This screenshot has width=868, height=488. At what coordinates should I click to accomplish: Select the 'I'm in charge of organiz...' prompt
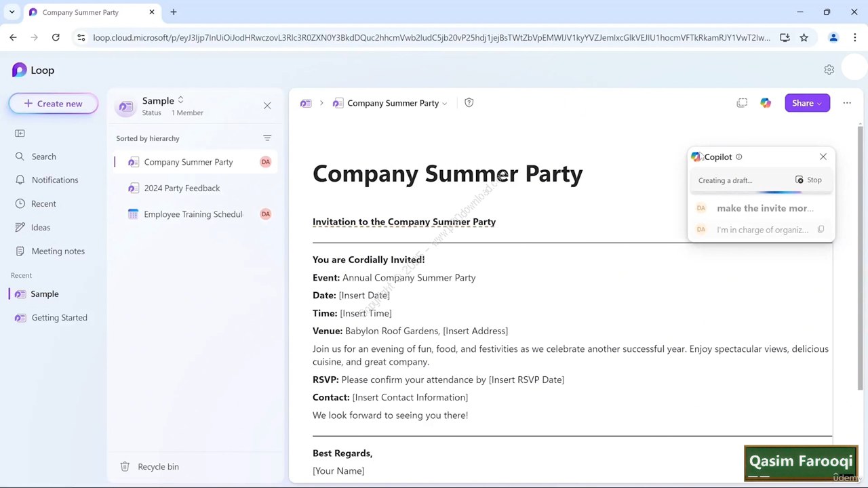(x=762, y=230)
